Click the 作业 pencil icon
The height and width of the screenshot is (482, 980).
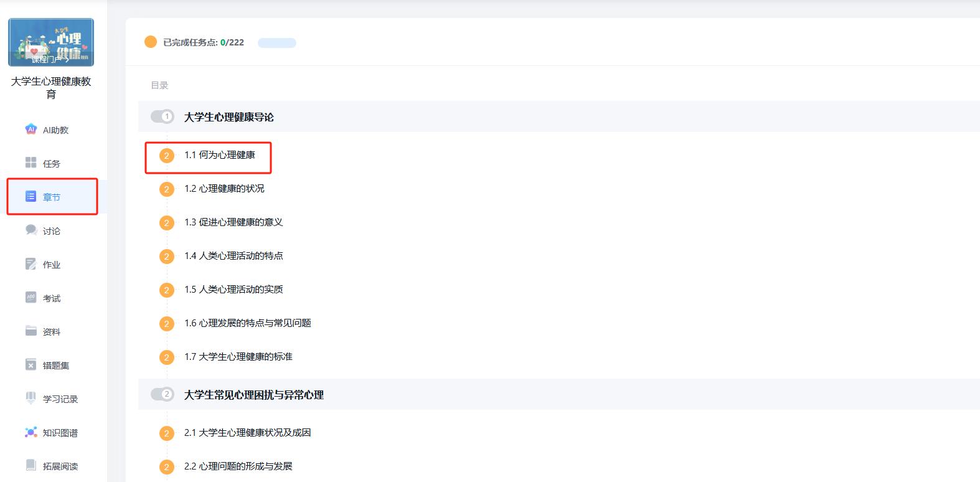[x=31, y=264]
